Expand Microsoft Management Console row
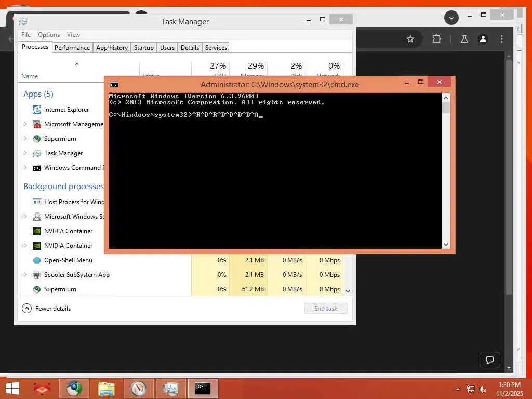 pyautogui.click(x=25, y=124)
